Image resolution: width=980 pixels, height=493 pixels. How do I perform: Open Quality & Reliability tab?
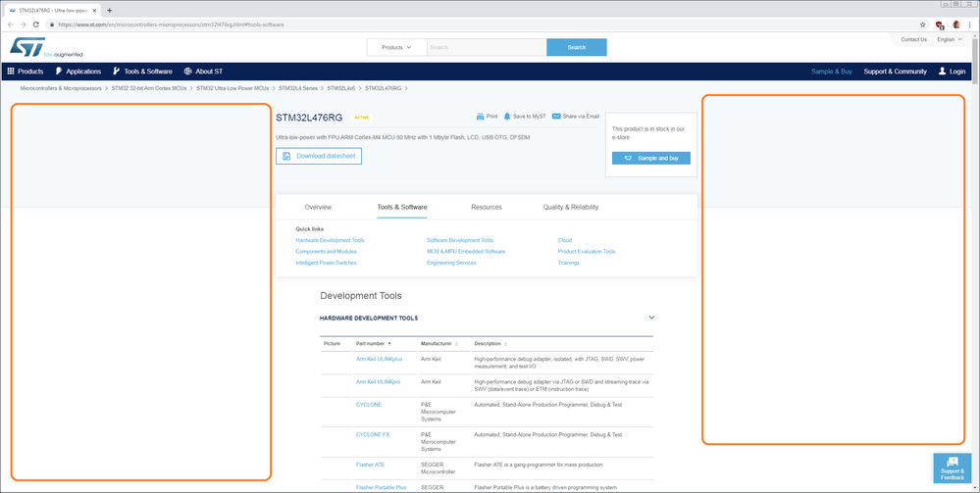pos(571,207)
